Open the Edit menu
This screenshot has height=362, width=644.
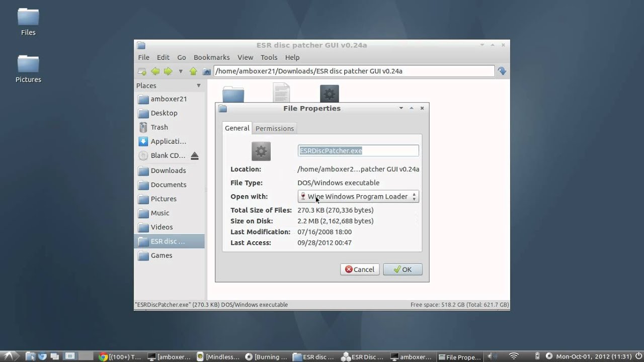[163, 57]
